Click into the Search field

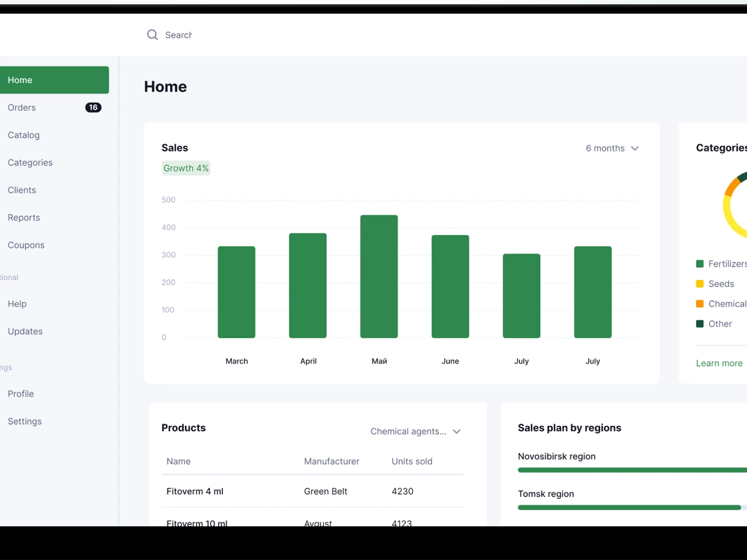click(x=179, y=35)
